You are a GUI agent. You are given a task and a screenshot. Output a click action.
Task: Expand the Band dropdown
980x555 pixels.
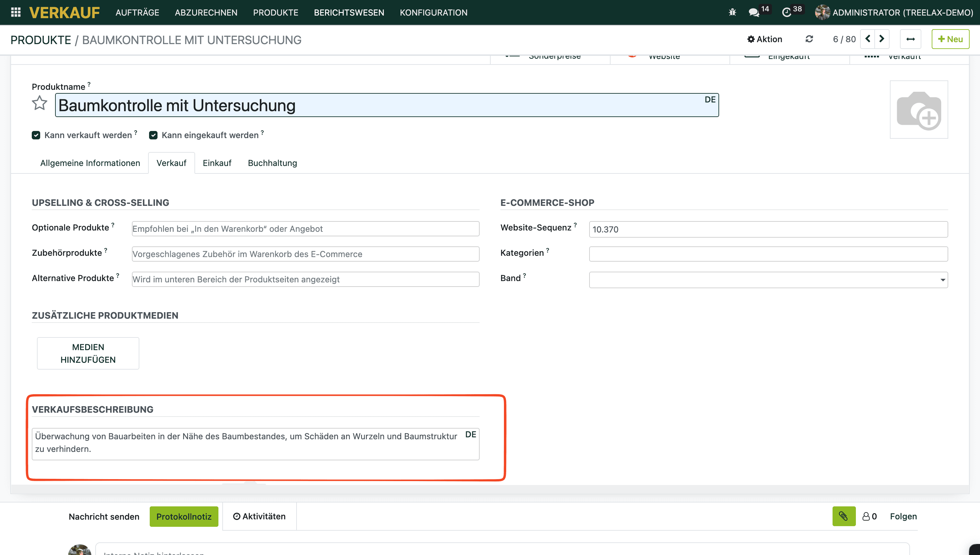pos(768,280)
